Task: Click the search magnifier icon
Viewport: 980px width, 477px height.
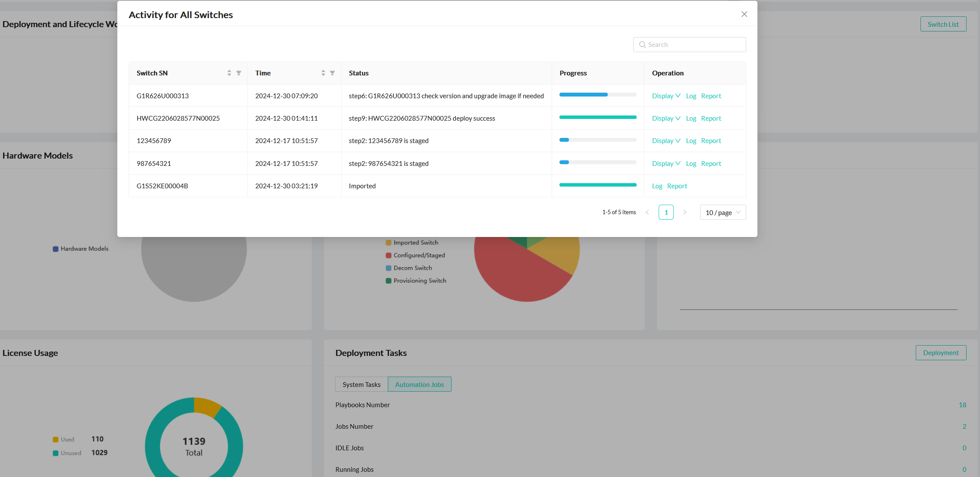Action: tap(642, 45)
